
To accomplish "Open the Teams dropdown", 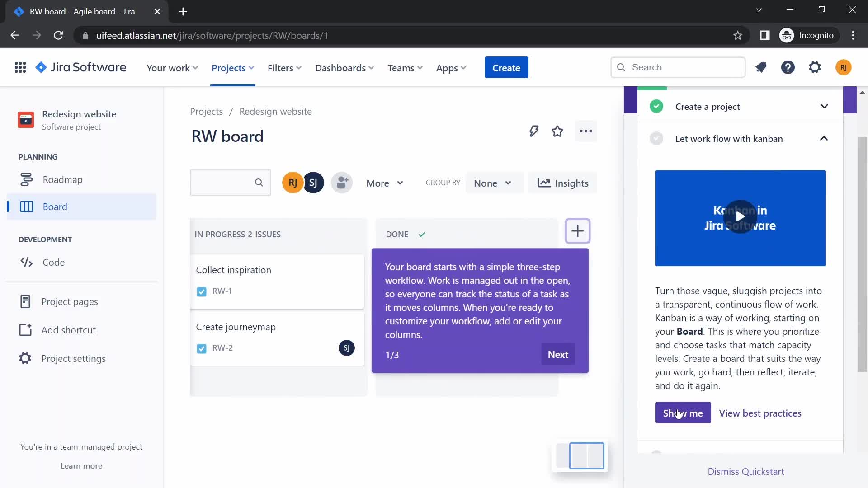I will (x=405, y=68).
